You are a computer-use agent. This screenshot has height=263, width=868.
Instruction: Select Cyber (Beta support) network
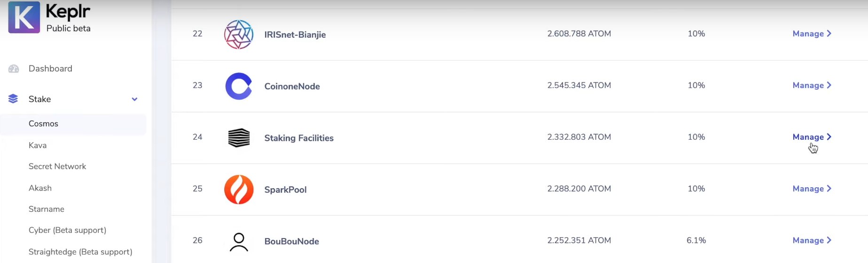67,230
